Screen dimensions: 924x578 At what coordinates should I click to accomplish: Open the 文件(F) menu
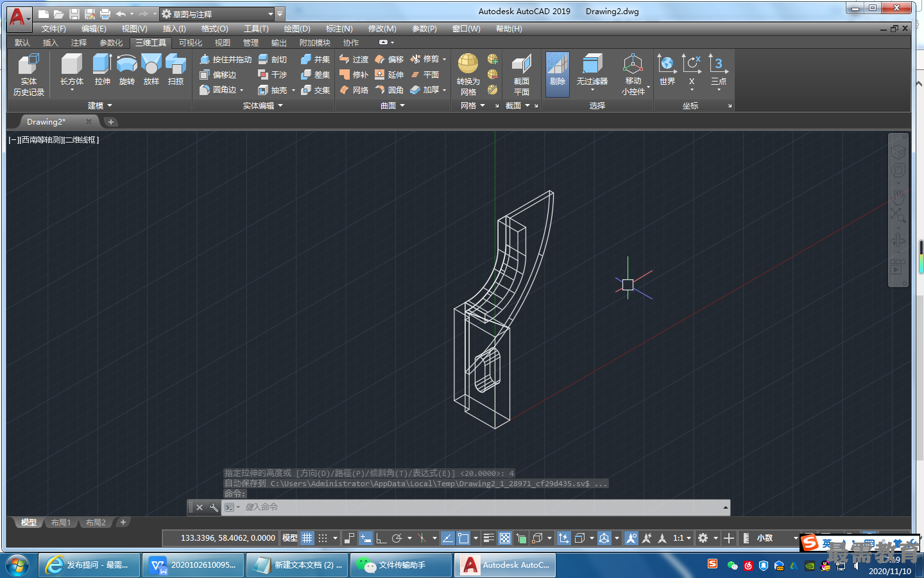pos(54,29)
